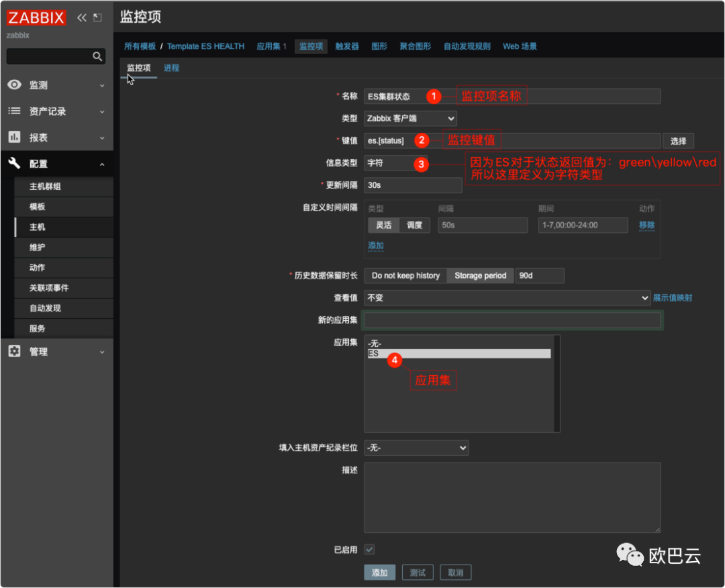The width and height of the screenshot is (725, 588).
Task: Open the 填入主机资产纪录栏位 dropdown
Action: coord(416,448)
